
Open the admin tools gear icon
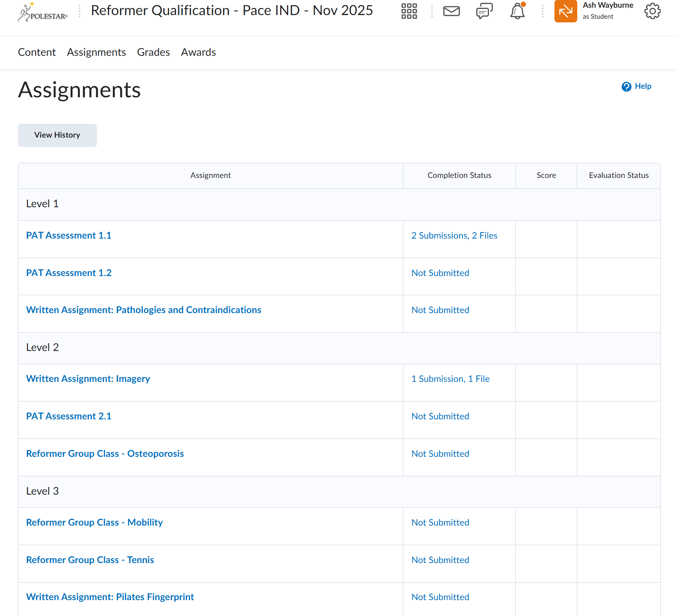[x=652, y=11]
